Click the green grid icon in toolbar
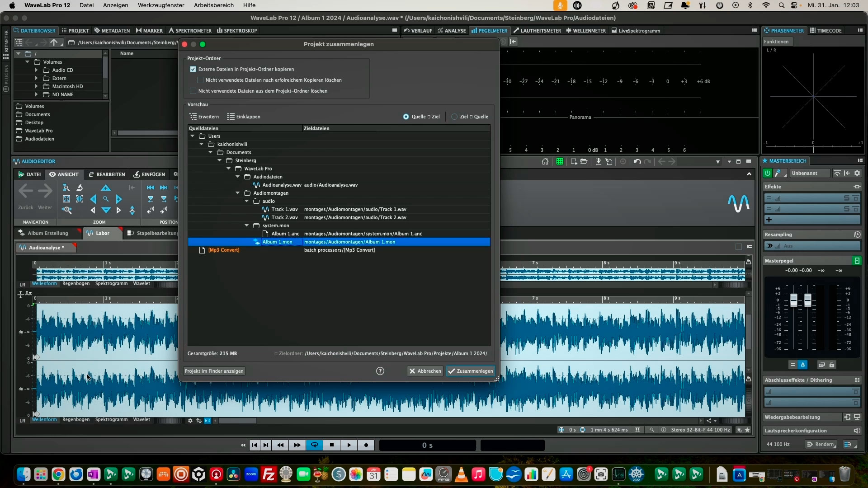 click(560, 161)
